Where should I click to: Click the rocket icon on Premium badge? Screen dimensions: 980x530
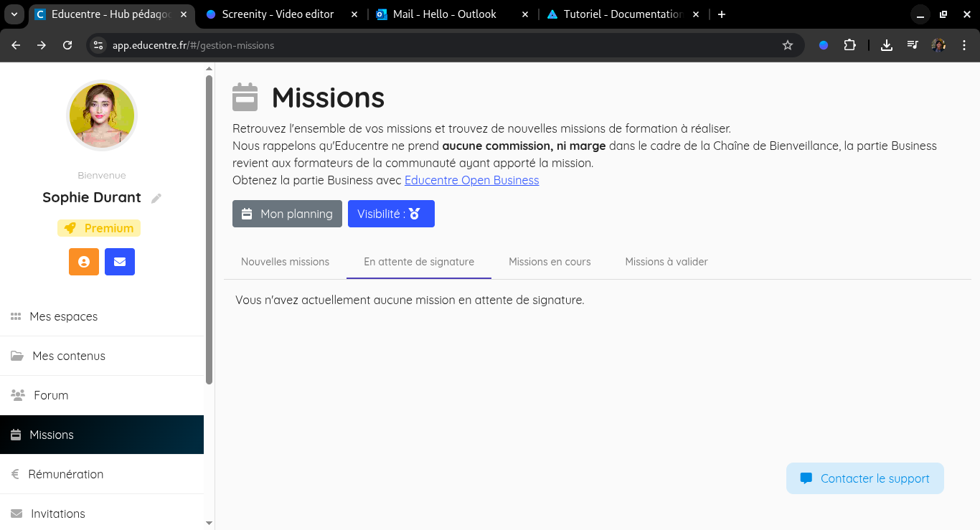(70, 228)
